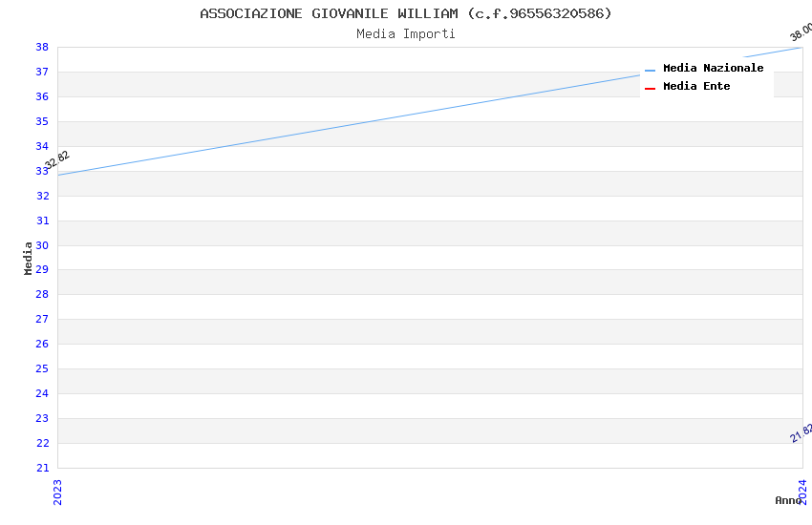Click y-axis tick label 34
Screen dimensions: 812x525
[x=42, y=146]
